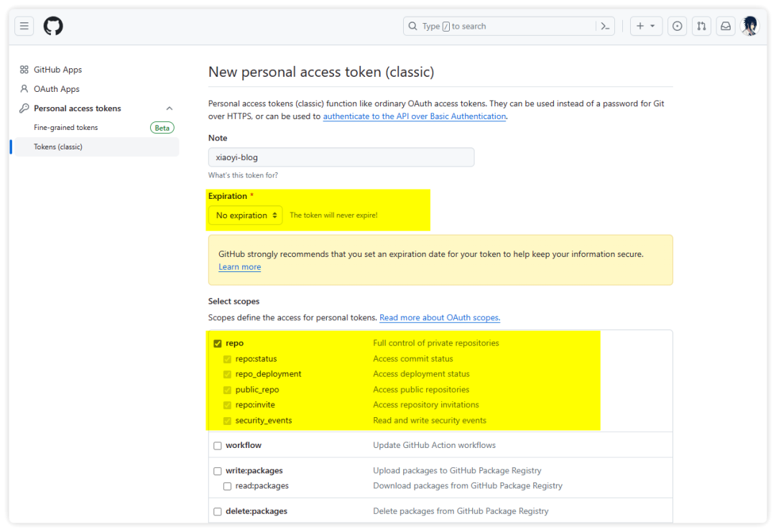Click the GitHub Octocat logo
Image resolution: width=776 pixels, height=532 pixels.
(53, 27)
